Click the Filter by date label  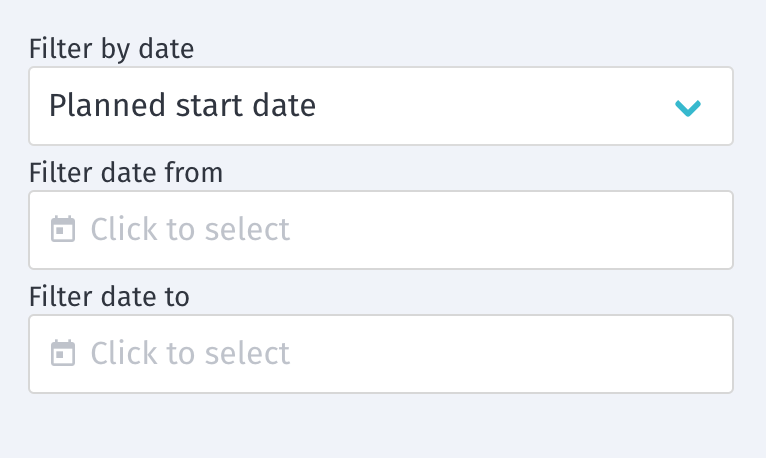(x=111, y=48)
